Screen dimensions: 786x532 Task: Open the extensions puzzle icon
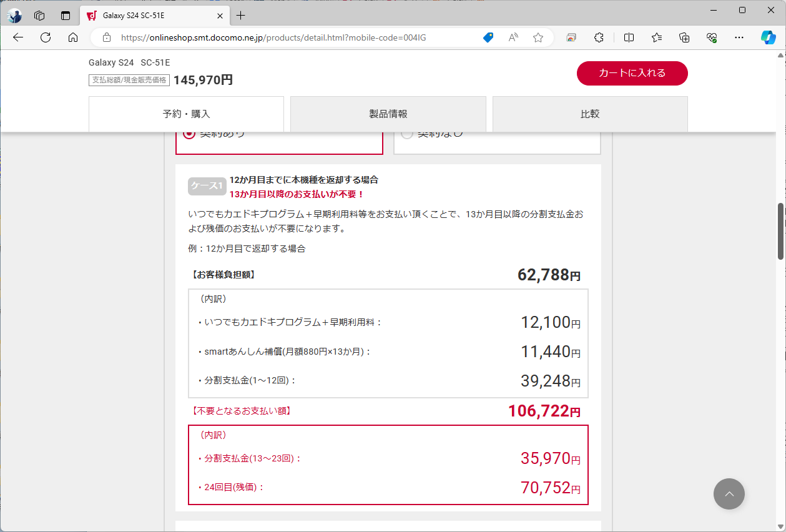(599, 37)
